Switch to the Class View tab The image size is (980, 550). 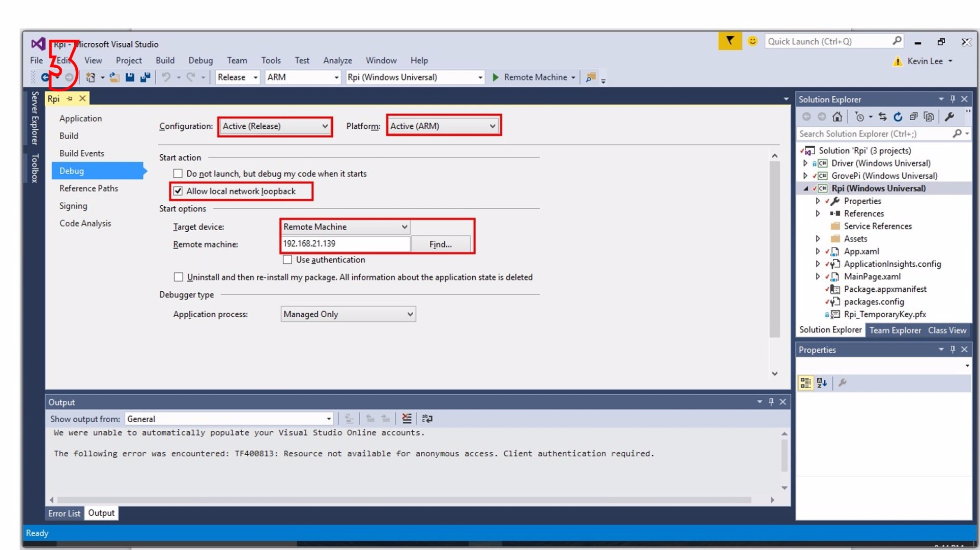(947, 330)
